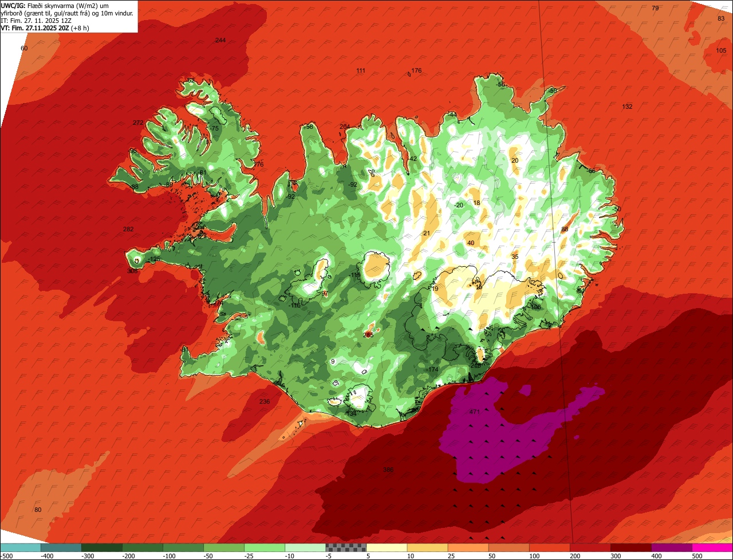733x560 pixels.
Task: Pick the bright pink swatch beyond 500
Action: (712, 547)
